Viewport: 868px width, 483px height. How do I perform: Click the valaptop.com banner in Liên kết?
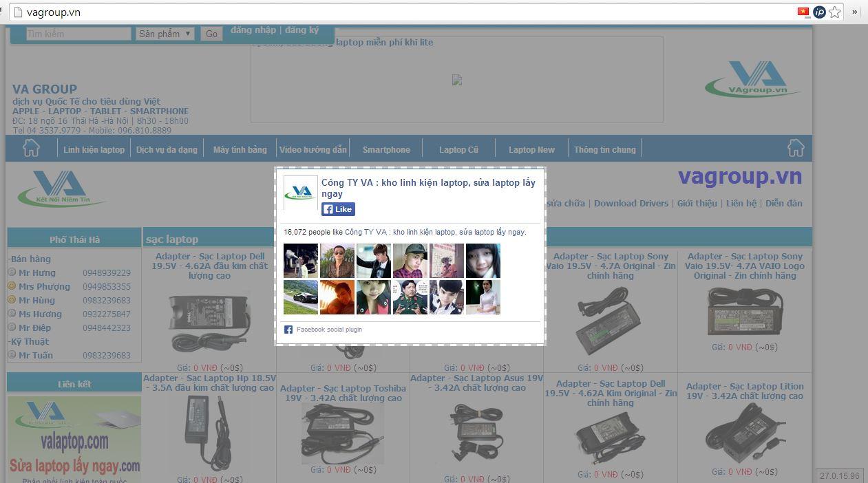pyautogui.click(x=74, y=439)
